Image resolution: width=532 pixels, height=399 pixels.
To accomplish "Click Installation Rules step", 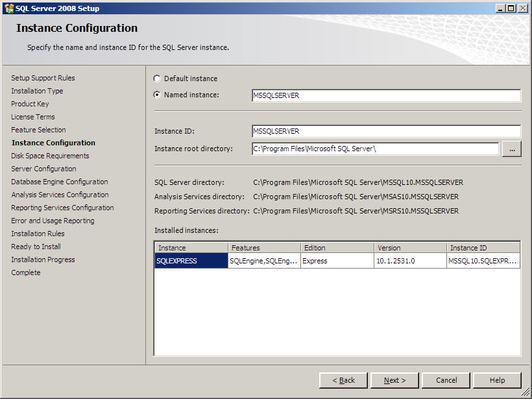I will [38, 234].
